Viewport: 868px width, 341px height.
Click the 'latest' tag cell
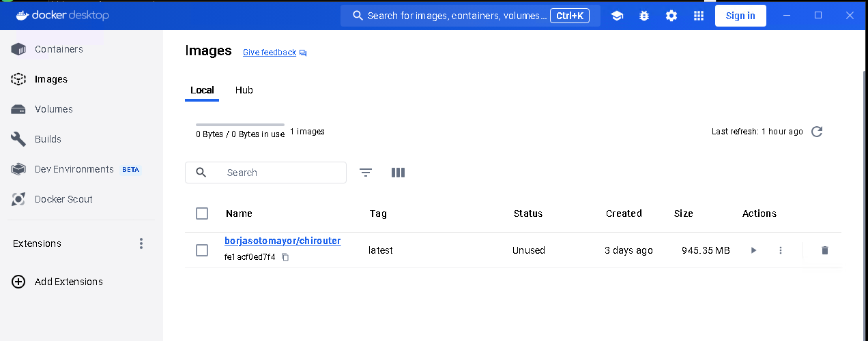381,250
